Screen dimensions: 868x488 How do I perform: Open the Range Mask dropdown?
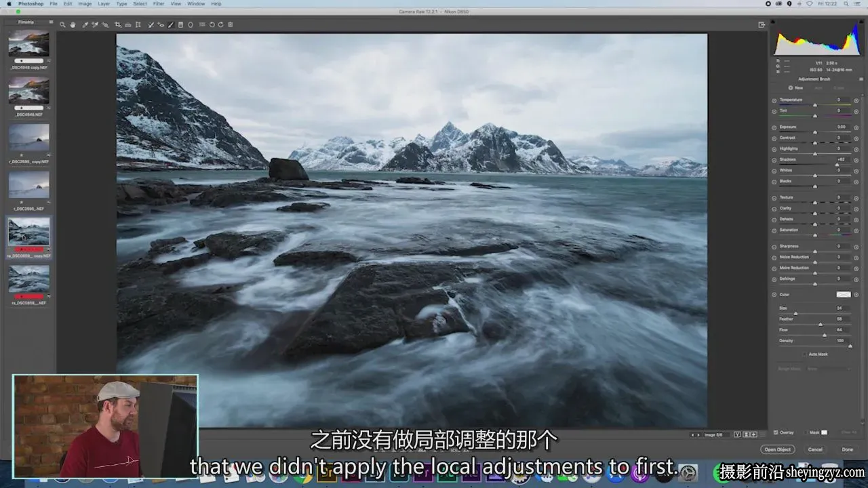pos(828,369)
